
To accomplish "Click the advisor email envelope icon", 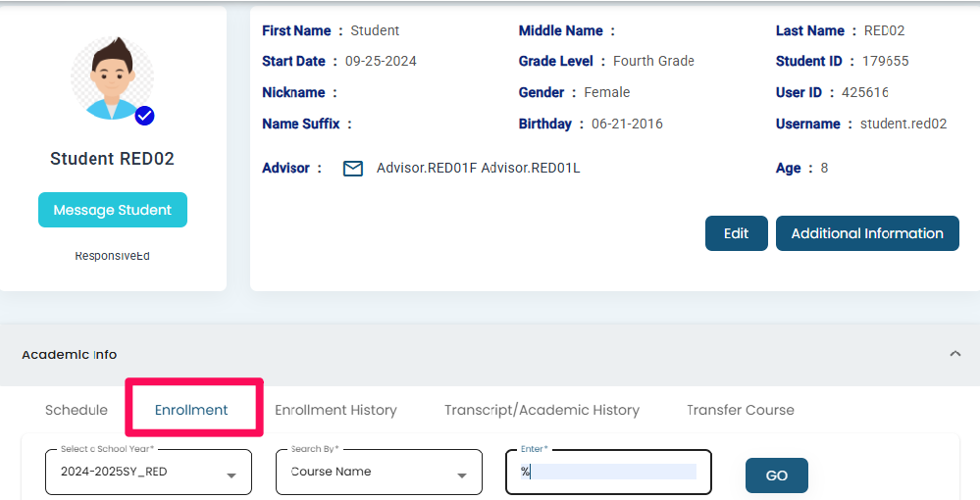I will pyautogui.click(x=353, y=169).
